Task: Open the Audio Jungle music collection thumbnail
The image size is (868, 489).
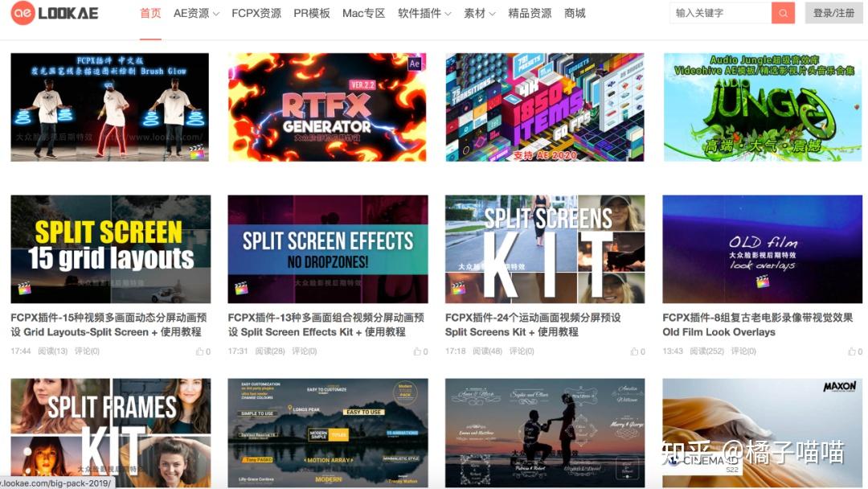Action: point(762,105)
